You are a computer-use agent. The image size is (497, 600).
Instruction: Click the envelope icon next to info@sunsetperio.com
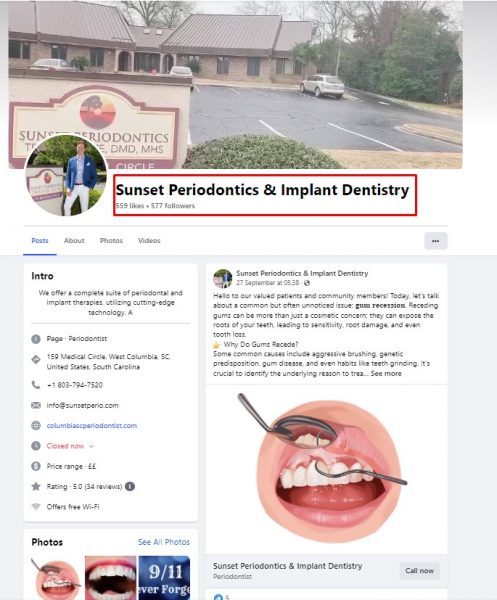(x=36, y=405)
